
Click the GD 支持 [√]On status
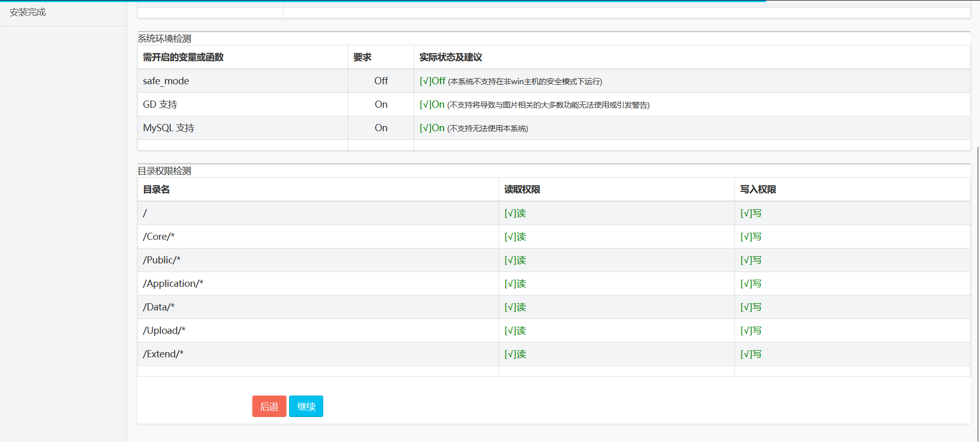point(432,105)
